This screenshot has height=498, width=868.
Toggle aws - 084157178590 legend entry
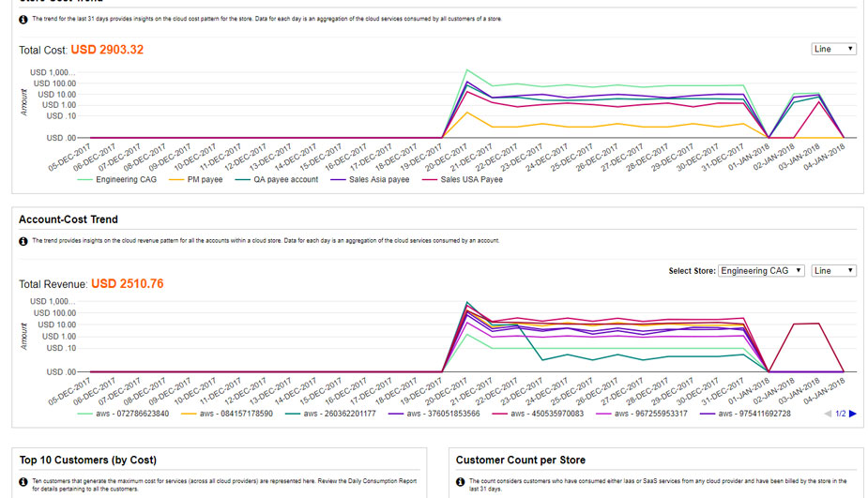(x=227, y=414)
